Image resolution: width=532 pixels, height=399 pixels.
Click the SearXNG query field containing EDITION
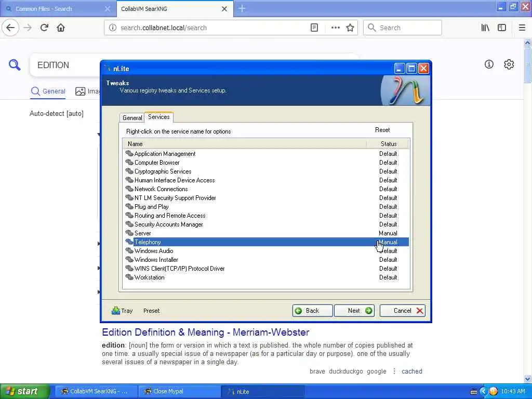(x=66, y=65)
